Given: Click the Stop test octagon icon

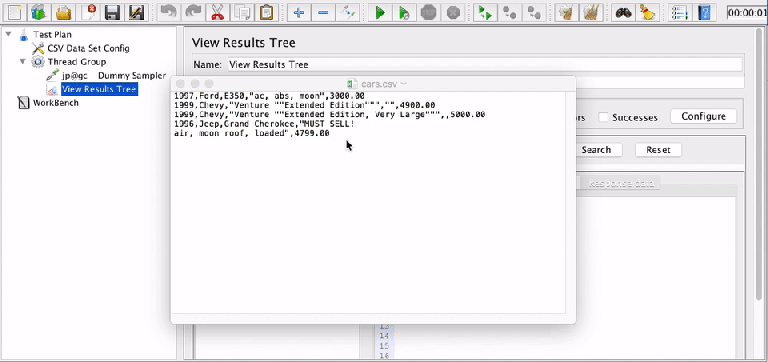Looking at the screenshot, I should point(429,12).
